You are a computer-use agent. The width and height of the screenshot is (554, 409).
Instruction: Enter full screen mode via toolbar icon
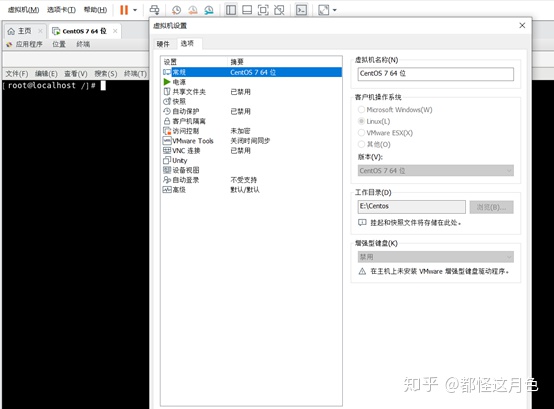[263, 10]
